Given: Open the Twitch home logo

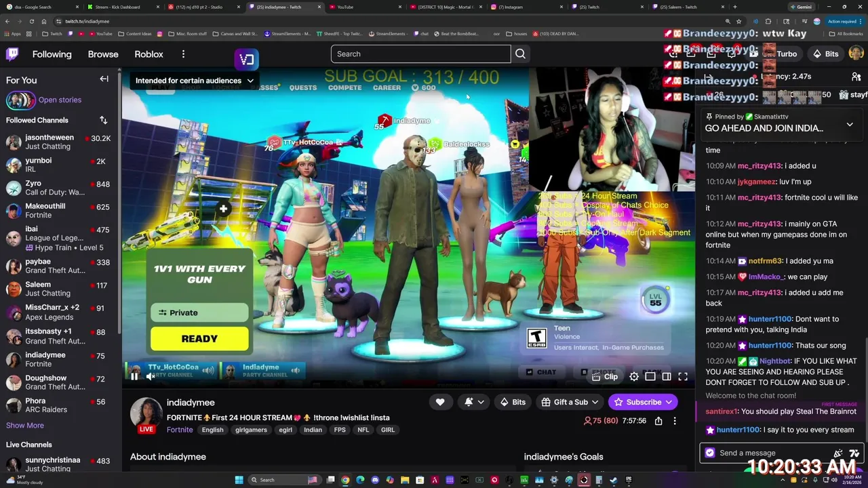Looking at the screenshot, I should [x=12, y=54].
